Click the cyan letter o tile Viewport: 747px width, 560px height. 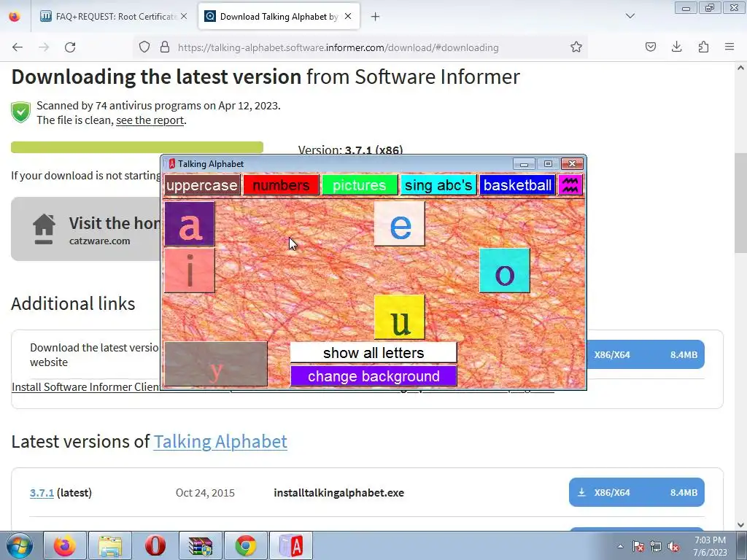[505, 271]
